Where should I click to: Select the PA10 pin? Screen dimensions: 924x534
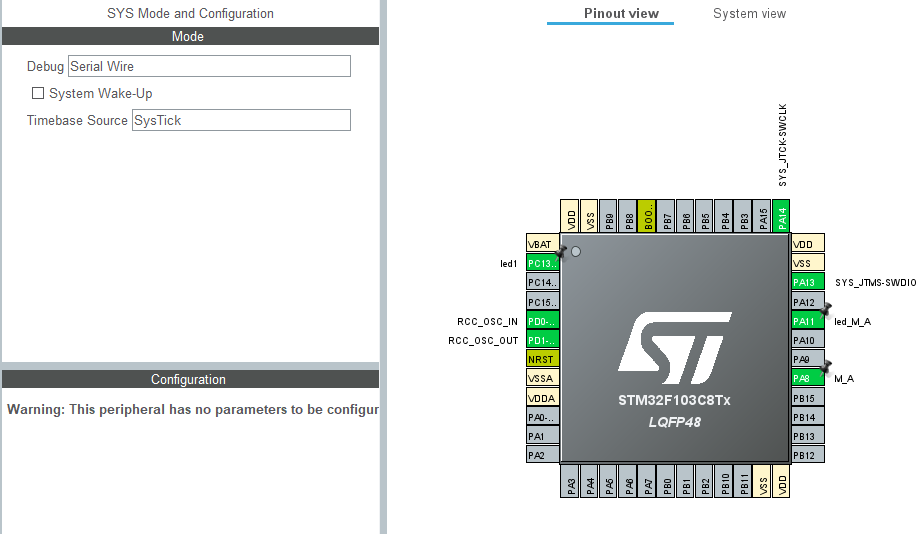808,340
